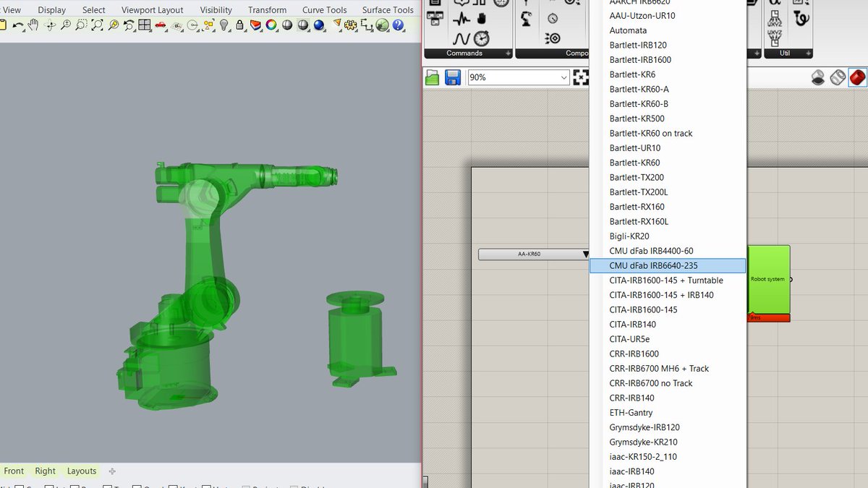The image size is (868, 488).
Task: Switch to the Right viewport tab
Action: [45, 471]
